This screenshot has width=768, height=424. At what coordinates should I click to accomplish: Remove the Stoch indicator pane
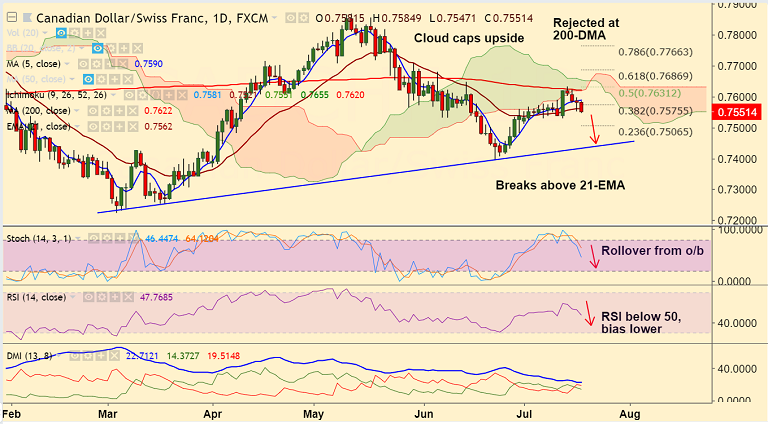click(x=132, y=238)
